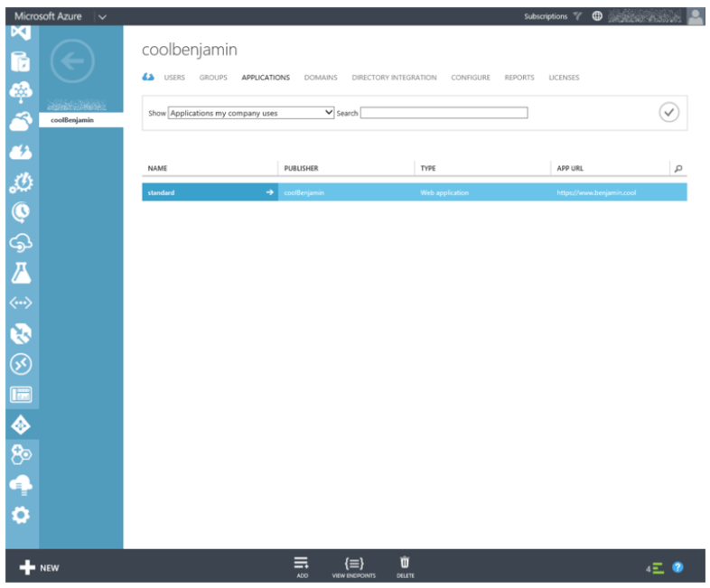Open the cloud with lightning sidebar icon

tap(21, 152)
